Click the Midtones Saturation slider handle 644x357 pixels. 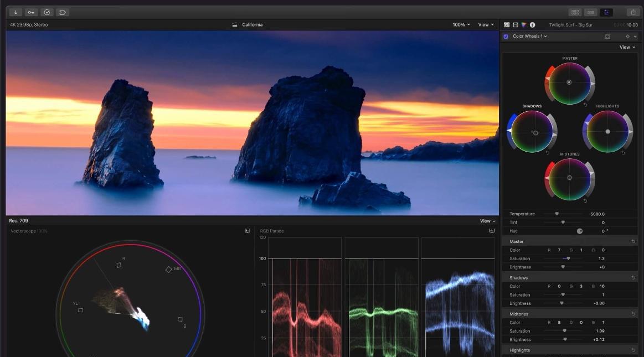pos(564,331)
